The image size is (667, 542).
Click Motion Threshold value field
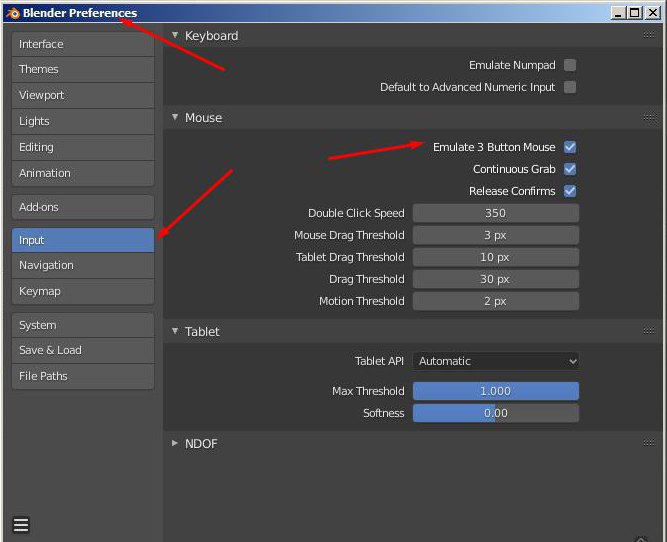(x=496, y=301)
